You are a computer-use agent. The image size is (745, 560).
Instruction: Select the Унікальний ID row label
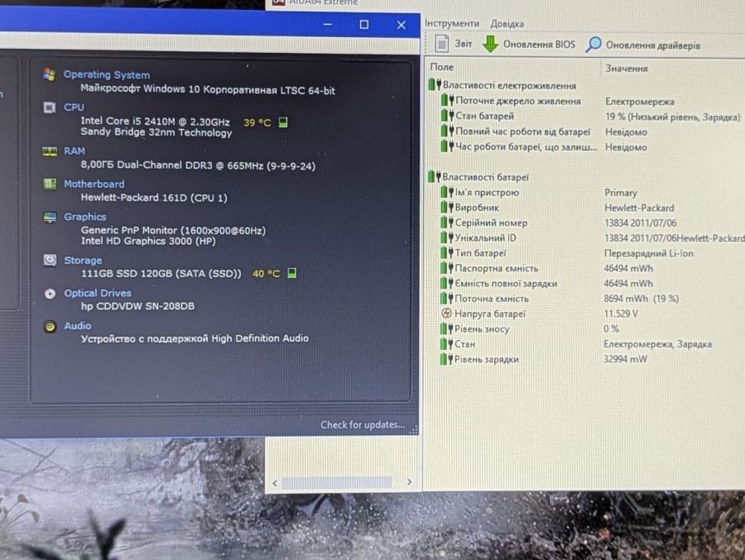tap(485, 237)
